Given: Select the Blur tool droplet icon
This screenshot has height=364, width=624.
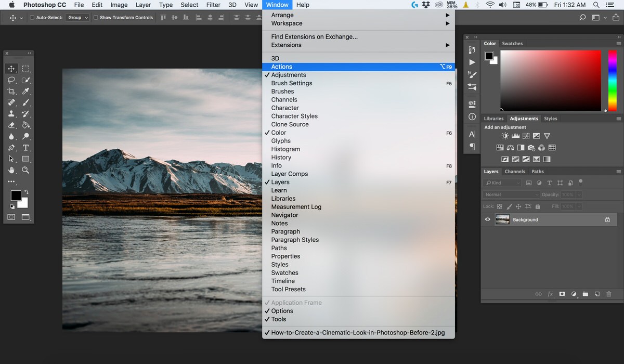Looking at the screenshot, I should pos(11,137).
